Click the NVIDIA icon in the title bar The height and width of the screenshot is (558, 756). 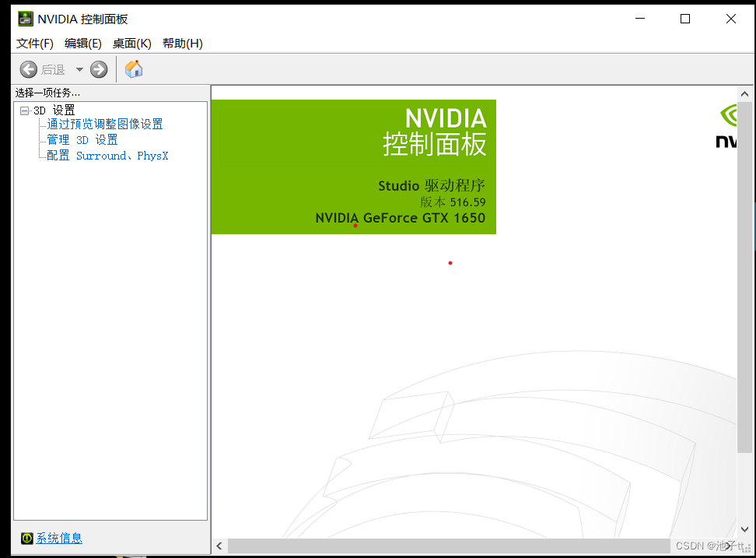[24, 18]
